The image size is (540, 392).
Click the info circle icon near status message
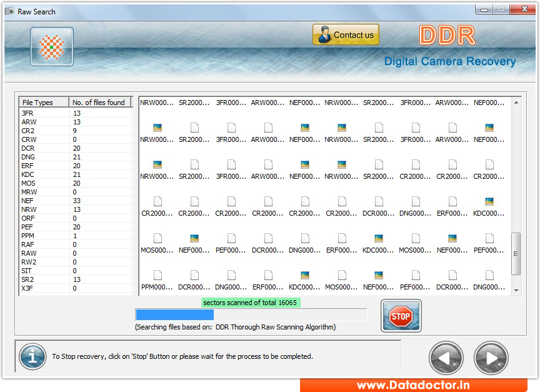click(x=32, y=356)
